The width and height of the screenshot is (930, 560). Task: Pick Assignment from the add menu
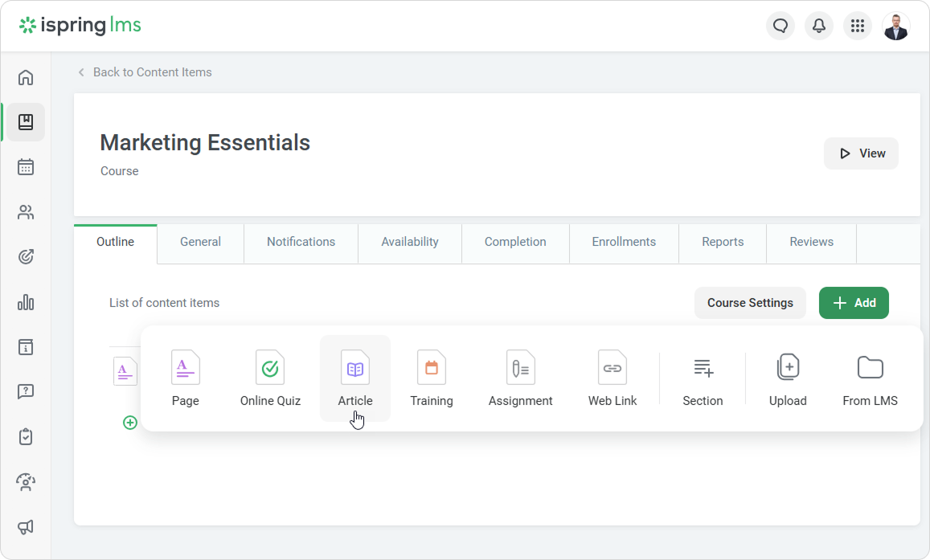(x=520, y=378)
